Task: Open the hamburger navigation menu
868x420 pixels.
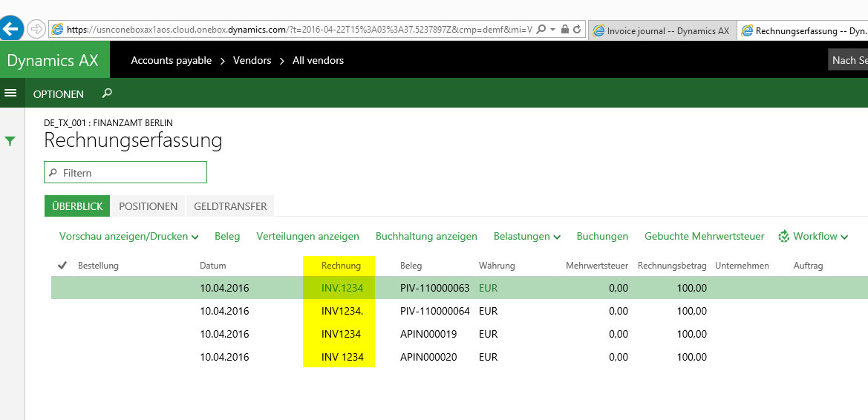Action: tap(10, 93)
